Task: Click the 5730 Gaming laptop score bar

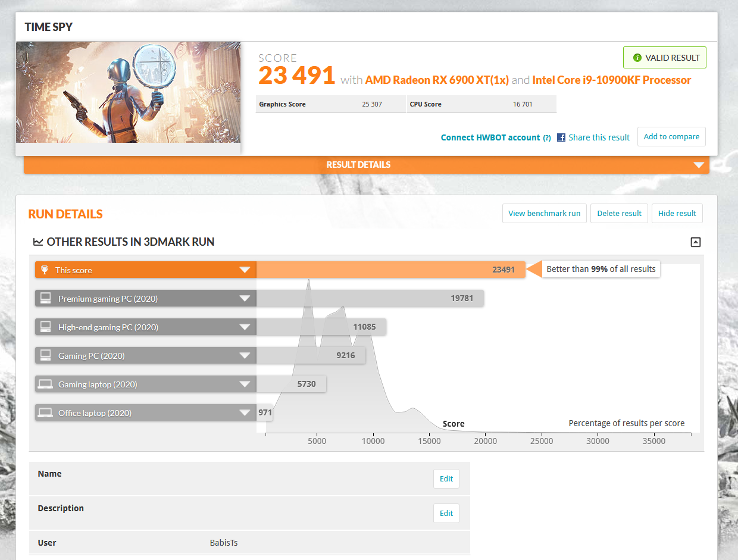Action: (x=291, y=384)
